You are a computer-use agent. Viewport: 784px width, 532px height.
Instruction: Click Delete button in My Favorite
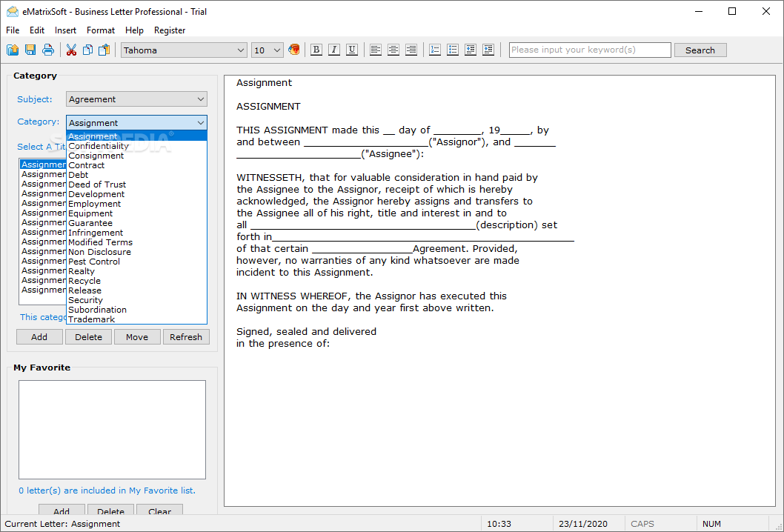point(110,510)
